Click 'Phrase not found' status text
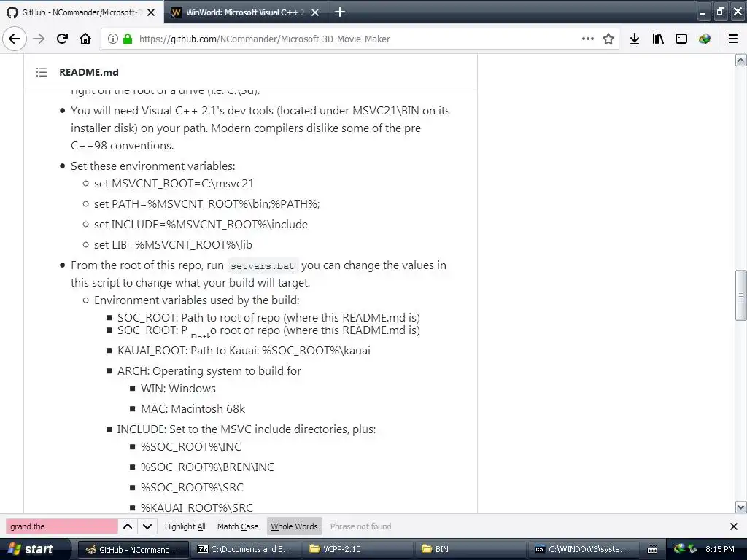This screenshot has height=560, width=747. click(360, 526)
